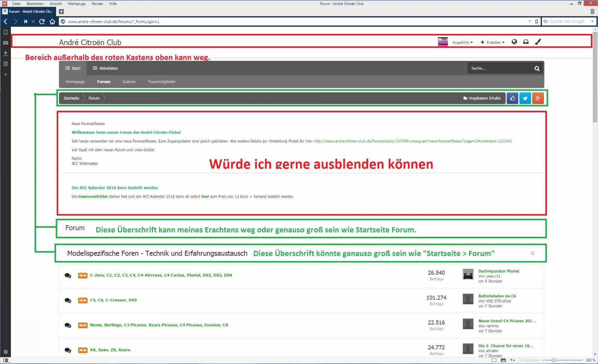This screenshot has height=364, width=598.
Task: Open the Notes side panel
Action: [x=6, y=64]
